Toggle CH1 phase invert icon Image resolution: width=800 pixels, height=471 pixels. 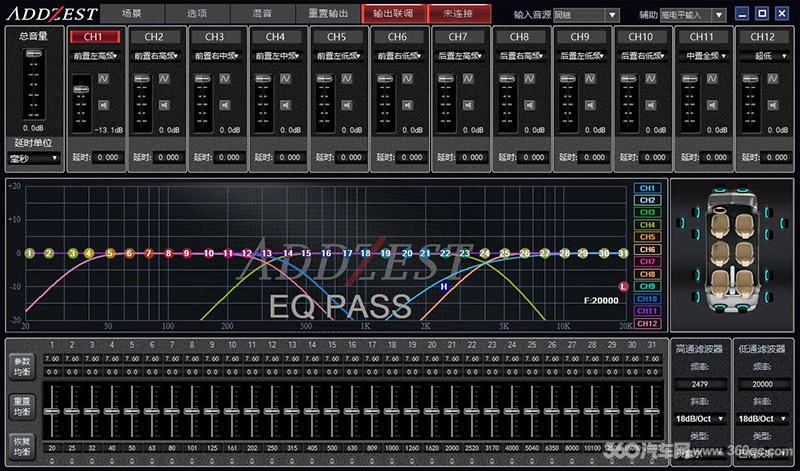[104, 79]
